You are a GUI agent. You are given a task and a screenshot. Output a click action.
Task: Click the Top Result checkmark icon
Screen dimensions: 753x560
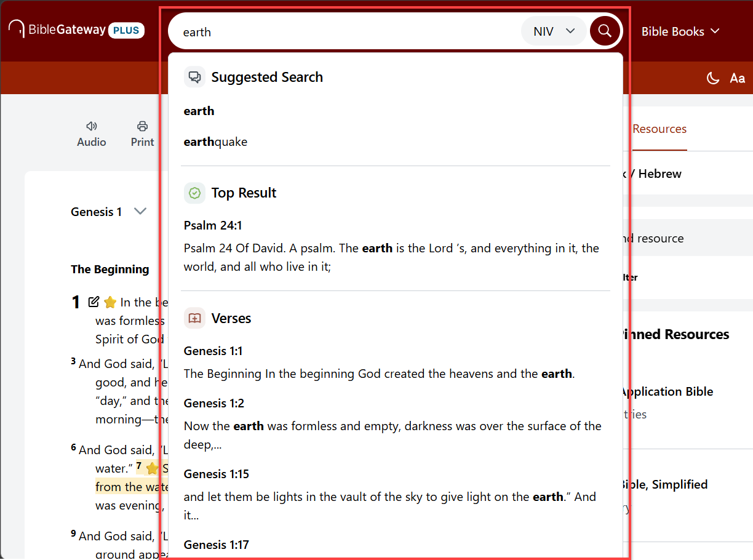[194, 193]
